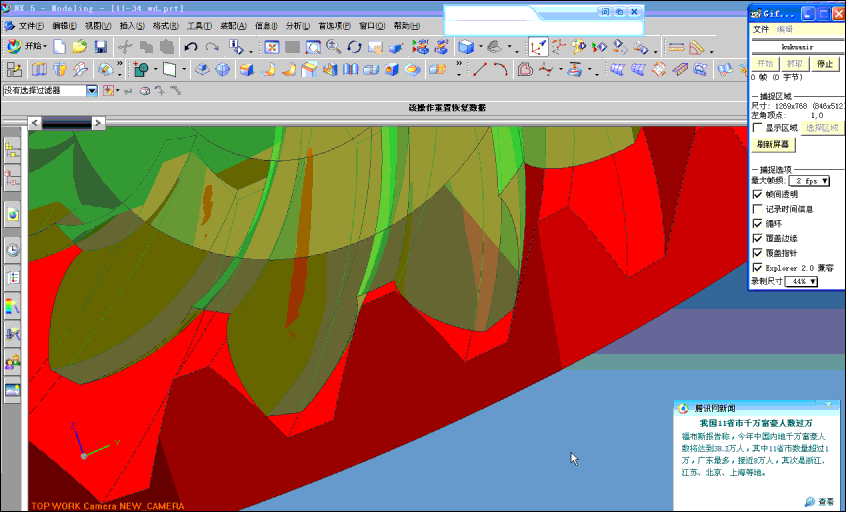Undo the last operation
846x512 pixels.
(191, 47)
